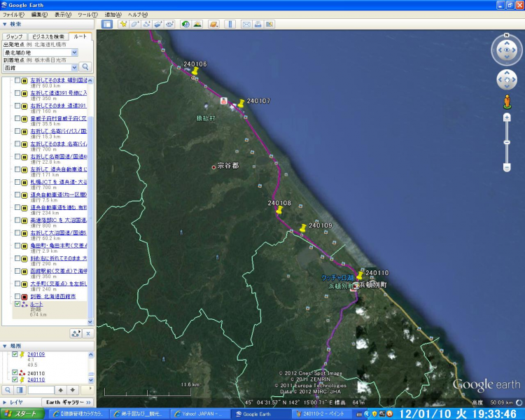Click the record a tour icon
This screenshot has height=420, width=525.
(170, 24)
